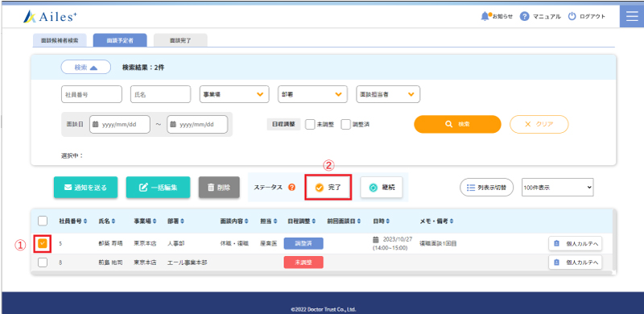Set status with the 完了 button
This screenshot has width=644, height=314.
pos(328,188)
